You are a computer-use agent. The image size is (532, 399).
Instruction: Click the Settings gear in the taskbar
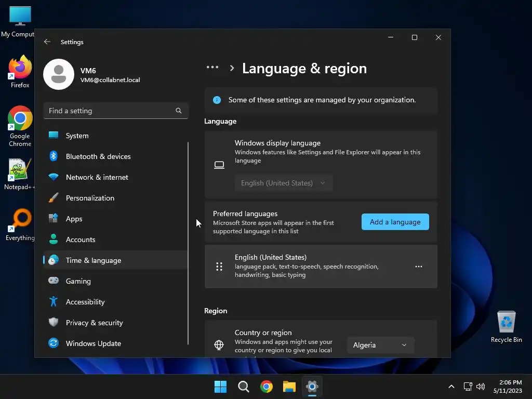(x=312, y=387)
